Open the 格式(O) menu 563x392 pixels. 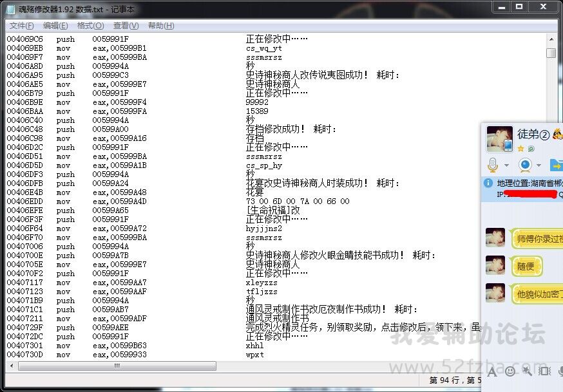click(90, 26)
